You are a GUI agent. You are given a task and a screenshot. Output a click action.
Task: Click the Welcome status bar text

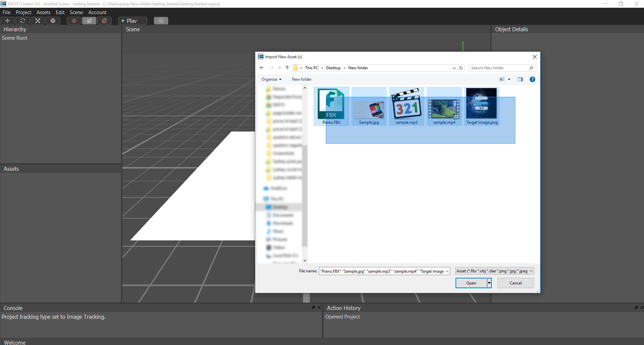pyautogui.click(x=15, y=342)
